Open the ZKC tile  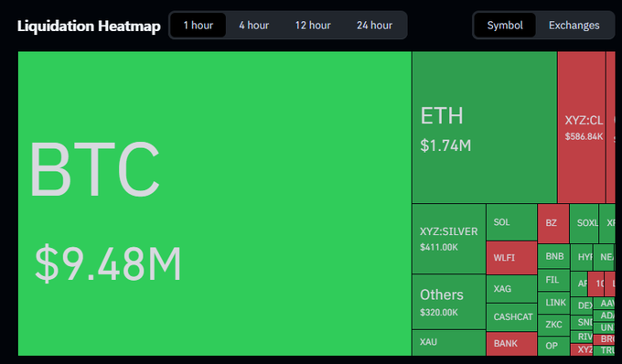[553, 325]
